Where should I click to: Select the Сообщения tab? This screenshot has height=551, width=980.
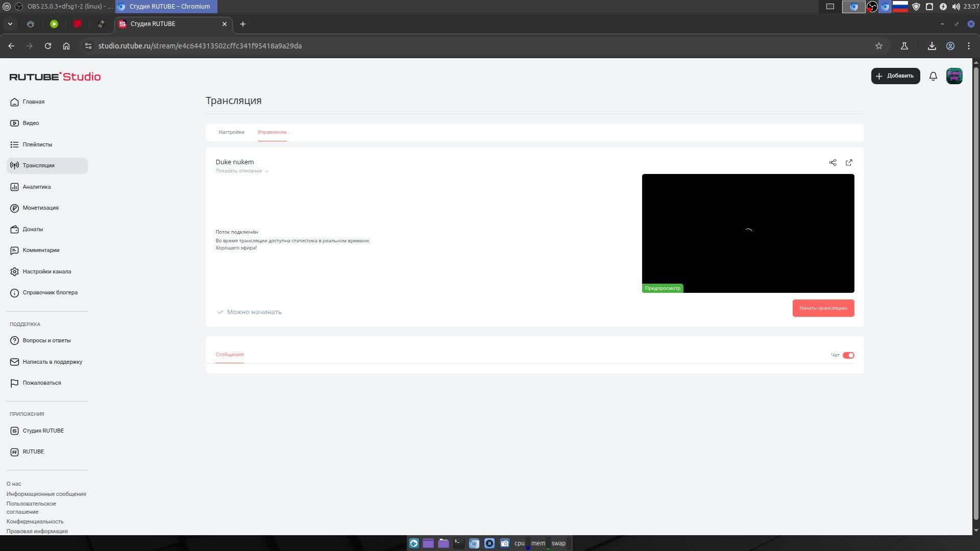coord(229,355)
